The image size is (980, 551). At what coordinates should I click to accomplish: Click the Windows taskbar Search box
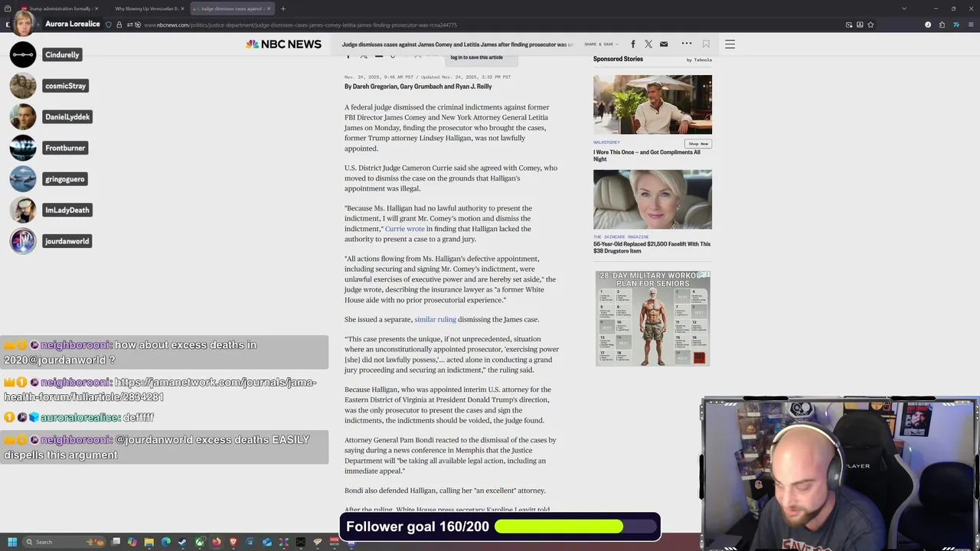point(64,542)
